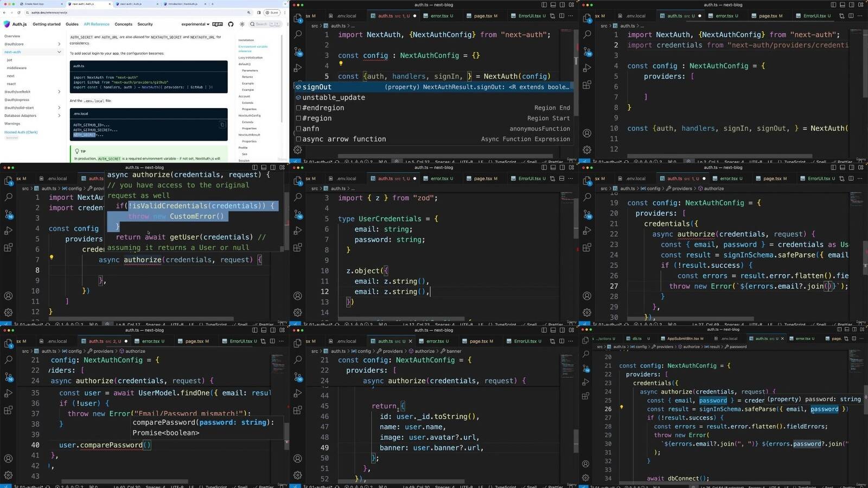Toggle secondary sidebar in banner window title bar
The height and width of the screenshot is (488, 868).
pos(563,330)
